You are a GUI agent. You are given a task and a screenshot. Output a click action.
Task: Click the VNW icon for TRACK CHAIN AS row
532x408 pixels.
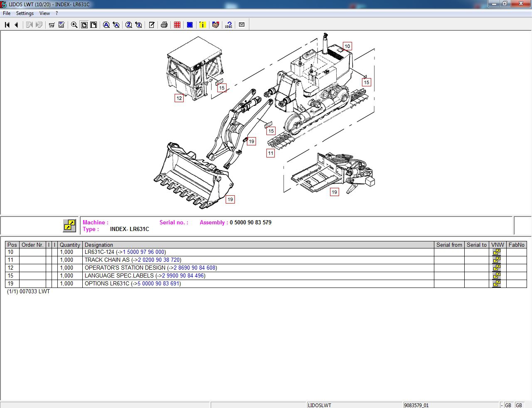click(497, 260)
